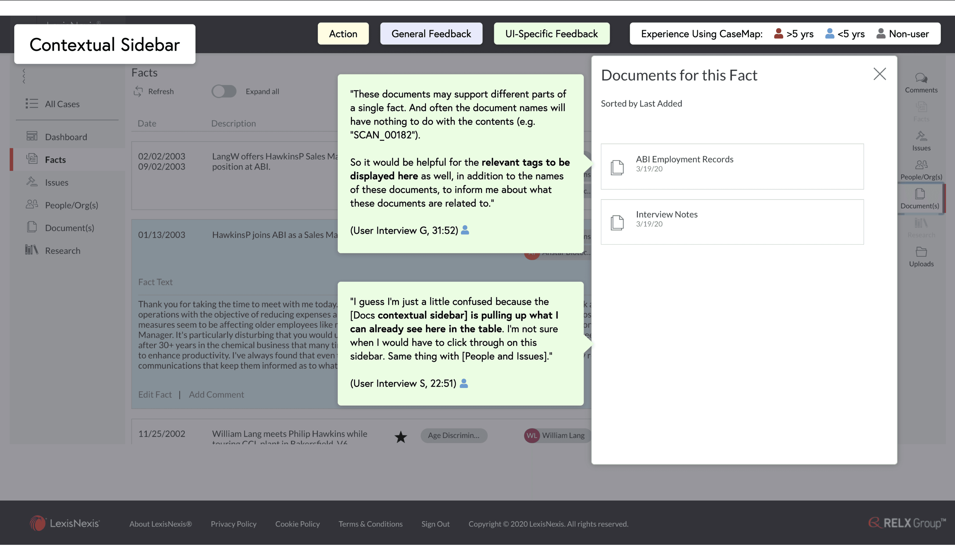This screenshot has width=955, height=560.
Task: Click the Add Comment link
Action: 216,394
